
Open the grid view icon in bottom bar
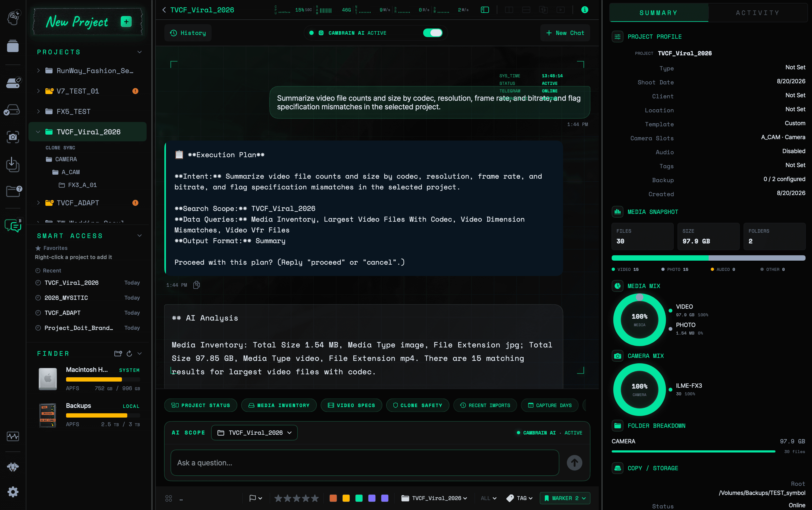169,498
